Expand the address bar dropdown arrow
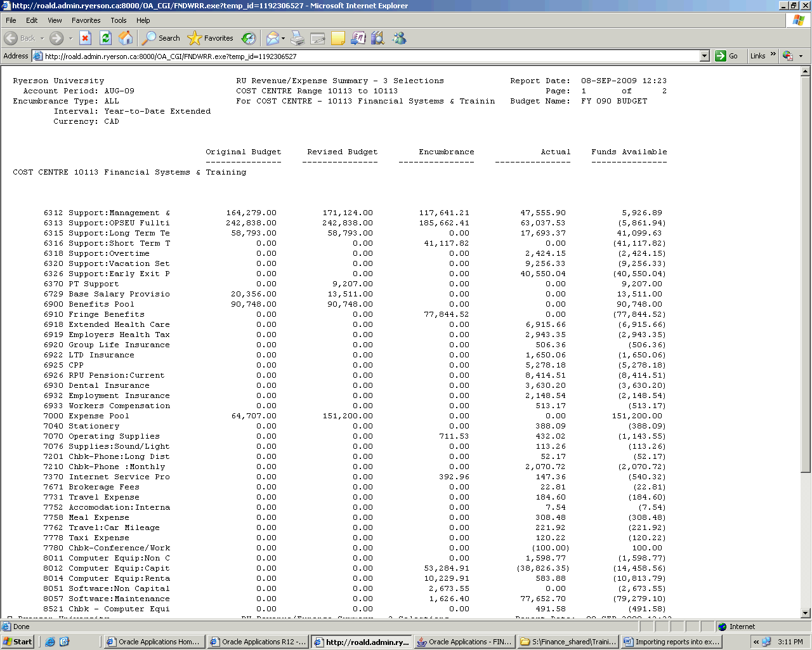This screenshot has height=650, width=812. (704, 56)
